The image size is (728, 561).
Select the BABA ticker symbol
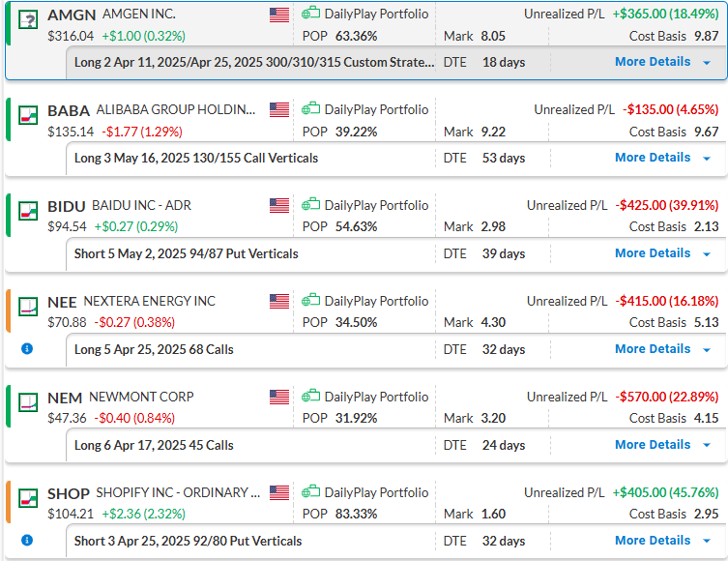[69, 110]
